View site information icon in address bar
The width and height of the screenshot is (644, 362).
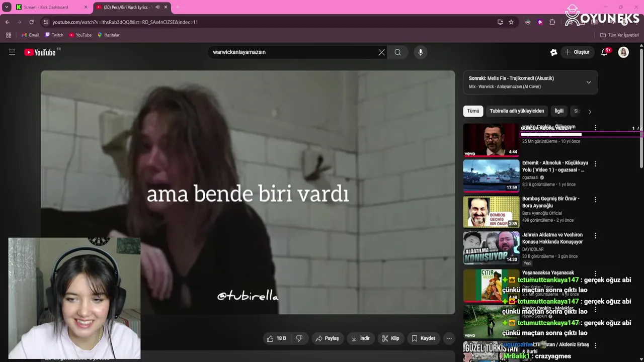point(46,22)
